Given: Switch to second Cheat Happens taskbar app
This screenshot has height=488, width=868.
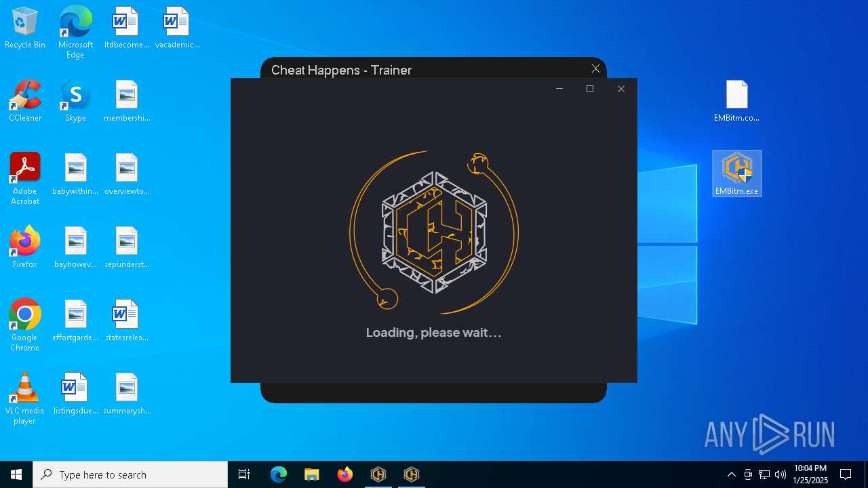Looking at the screenshot, I should pos(412,474).
